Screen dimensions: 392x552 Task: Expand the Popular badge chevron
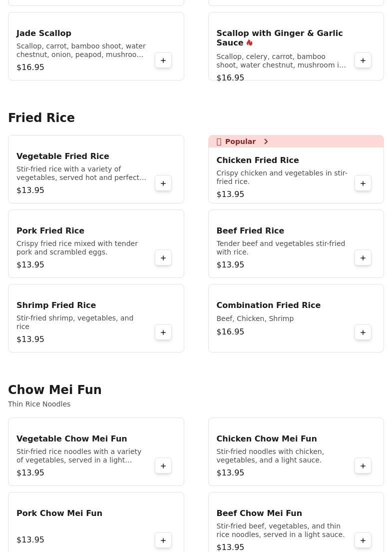pos(266,142)
